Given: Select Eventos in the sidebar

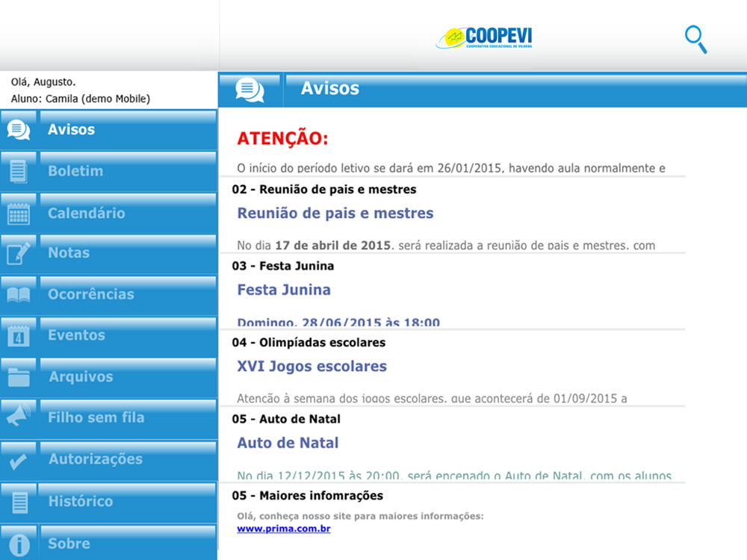Looking at the screenshot, I should click(108, 336).
